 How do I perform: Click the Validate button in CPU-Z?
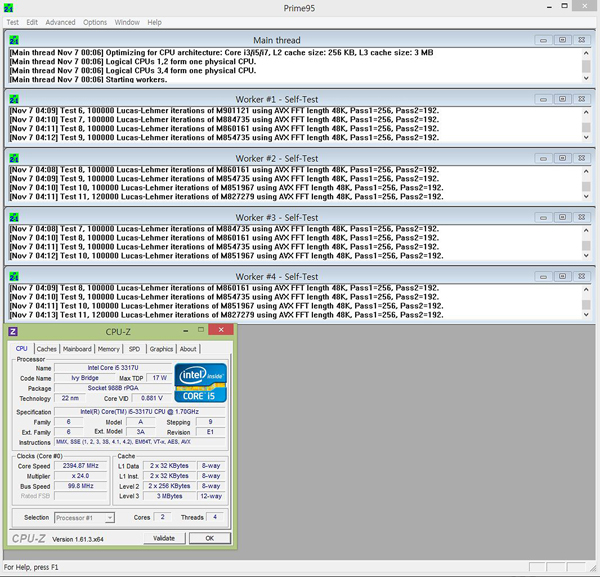pos(164,538)
